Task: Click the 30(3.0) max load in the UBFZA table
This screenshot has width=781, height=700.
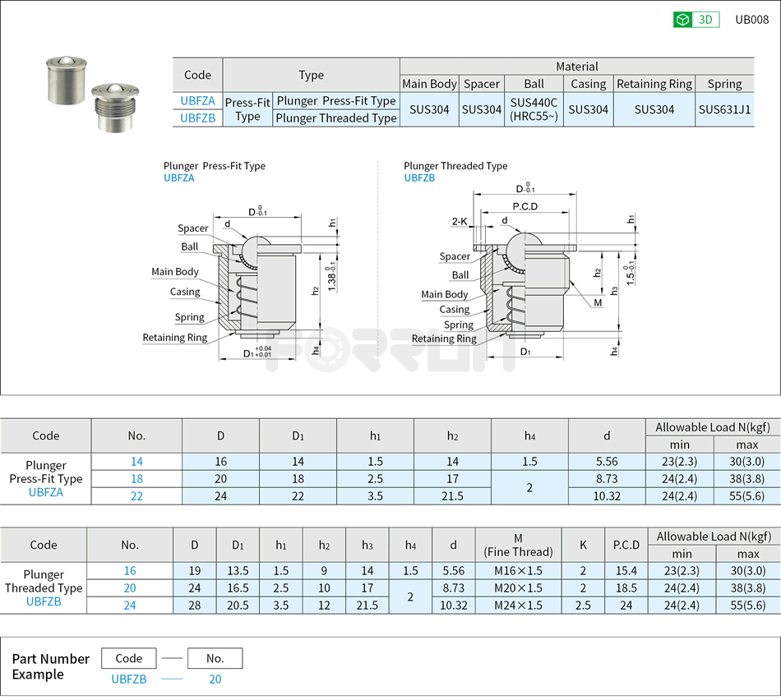Action: point(746,462)
